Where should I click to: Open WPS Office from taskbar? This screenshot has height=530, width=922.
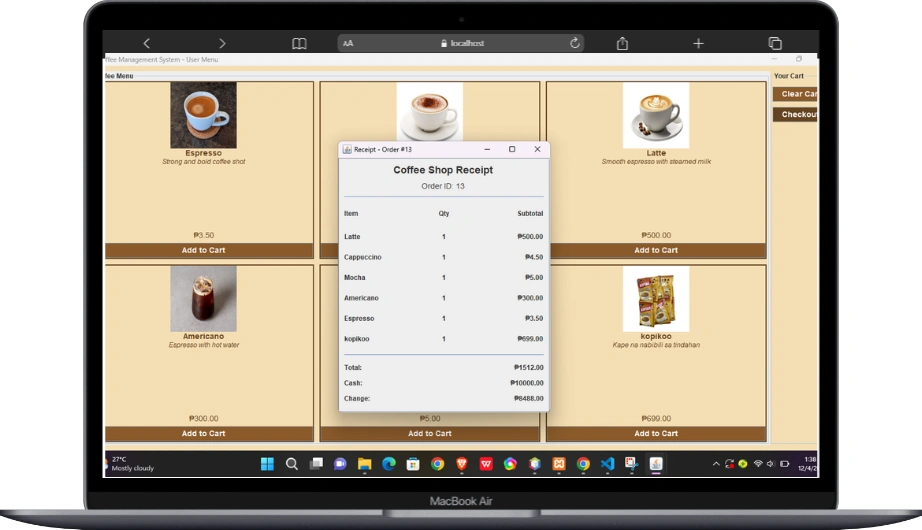(x=486, y=464)
